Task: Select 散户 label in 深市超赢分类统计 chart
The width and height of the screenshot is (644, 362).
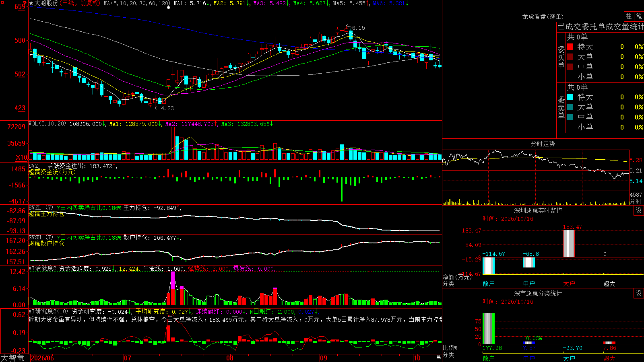Action: pyautogui.click(x=489, y=358)
